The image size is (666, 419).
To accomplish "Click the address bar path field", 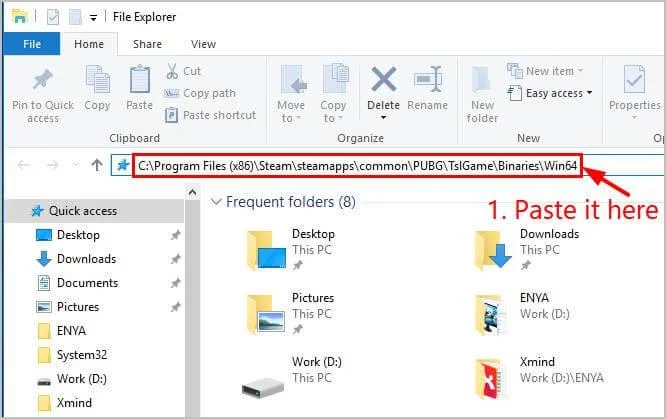I will [x=356, y=165].
